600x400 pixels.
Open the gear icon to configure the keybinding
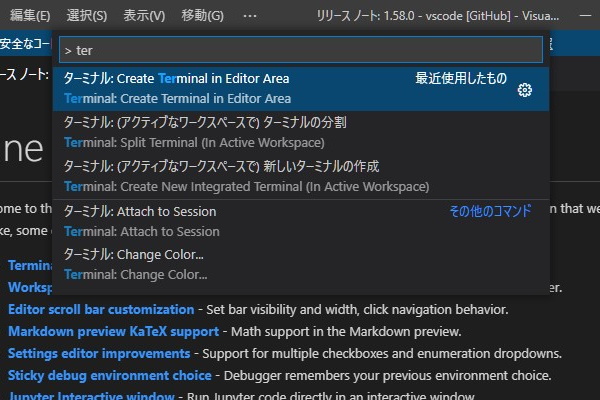click(525, 90)
